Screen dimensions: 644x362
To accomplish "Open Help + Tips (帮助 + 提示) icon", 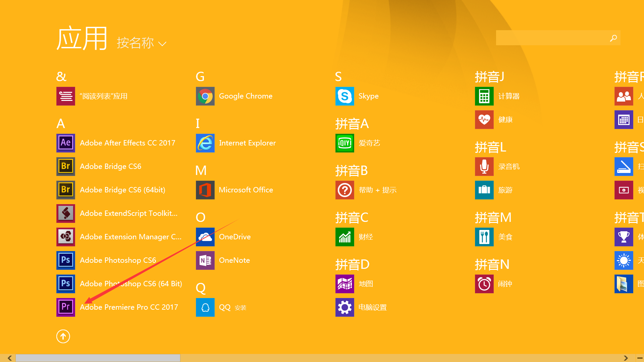I will (345, 190).
